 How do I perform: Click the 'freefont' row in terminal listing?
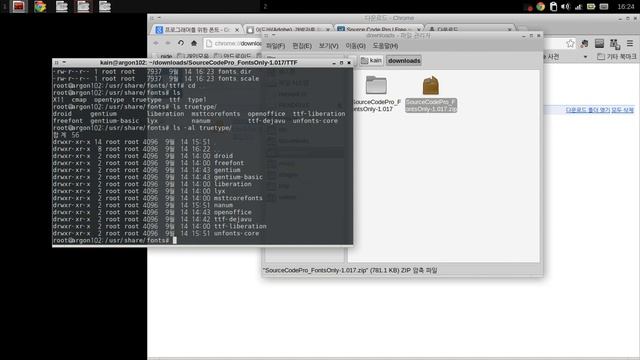(149, 163)
